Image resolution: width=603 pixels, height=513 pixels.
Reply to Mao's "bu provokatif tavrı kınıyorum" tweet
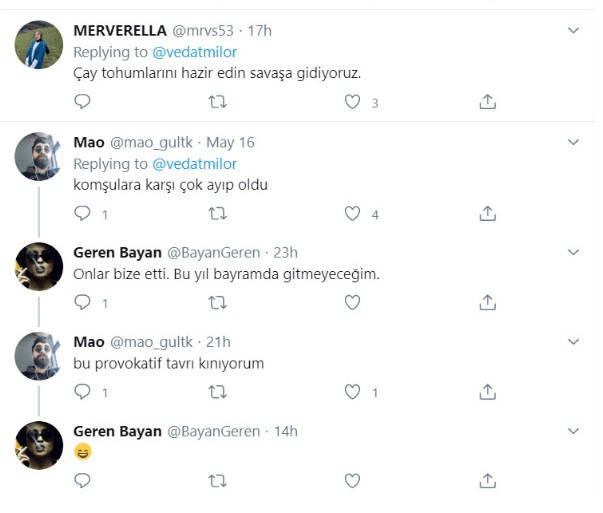coord(83,392)
